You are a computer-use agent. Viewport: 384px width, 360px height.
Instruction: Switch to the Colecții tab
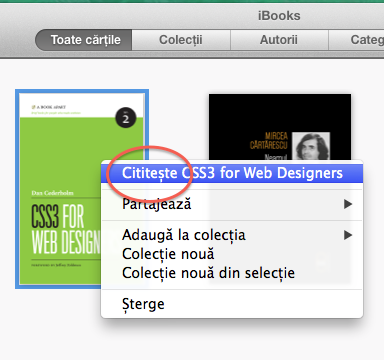point(181,40)
